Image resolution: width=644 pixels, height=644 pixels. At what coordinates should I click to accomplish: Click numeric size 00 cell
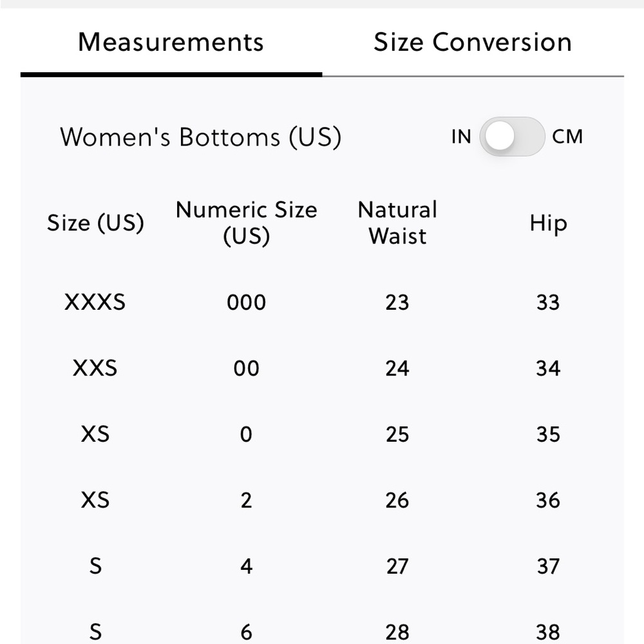(247, 368)
